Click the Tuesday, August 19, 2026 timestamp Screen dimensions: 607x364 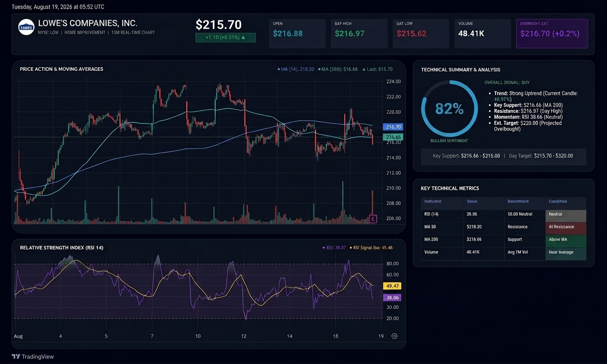pos(58,7)
